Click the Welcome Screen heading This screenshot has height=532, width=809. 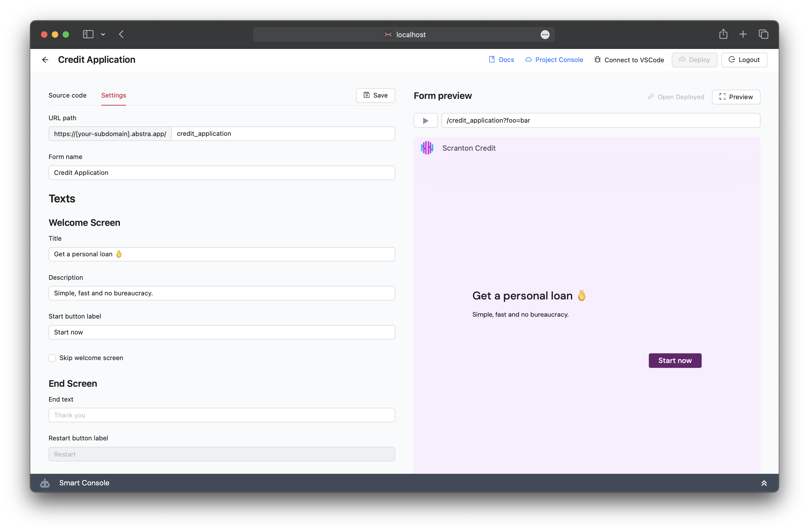[x=84, y=223]
